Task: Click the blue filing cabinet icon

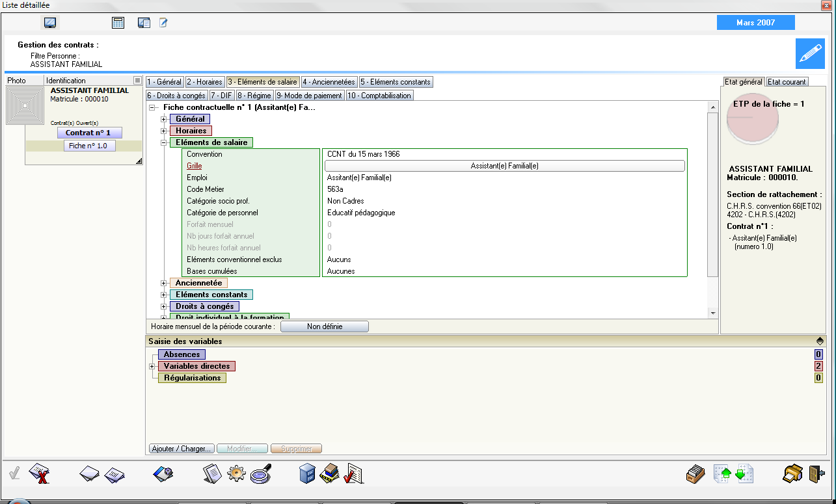Action: coord(307,473)
